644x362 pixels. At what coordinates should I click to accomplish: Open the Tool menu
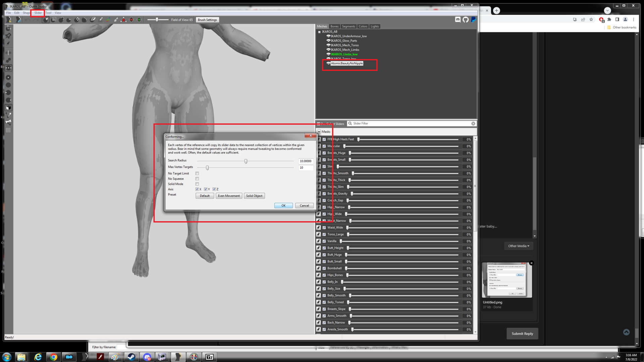point(49,13)
